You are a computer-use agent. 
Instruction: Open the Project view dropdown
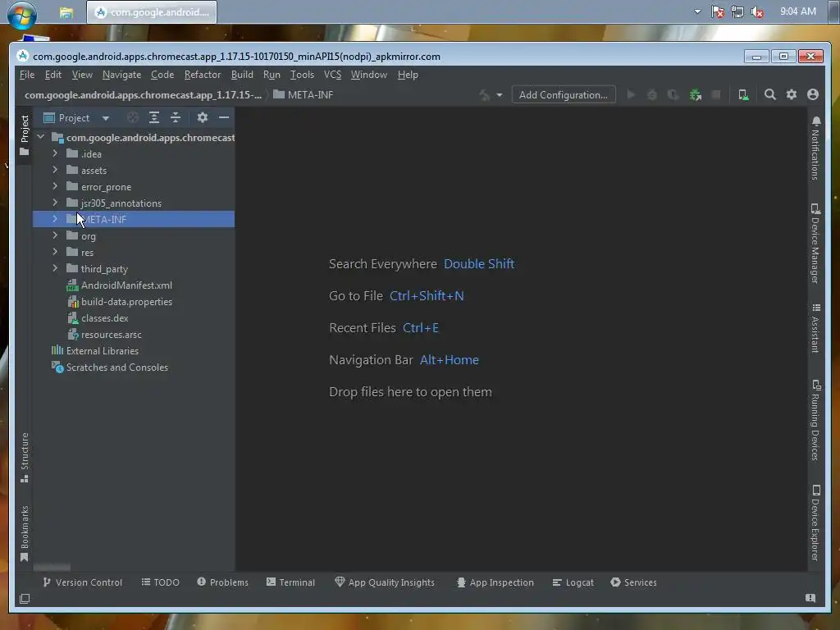pyautogui.click(x=106, y=118)
